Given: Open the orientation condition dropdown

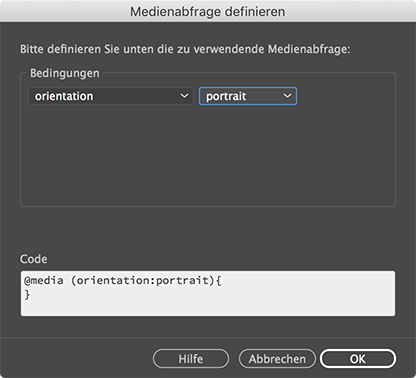Looking at the screenshot, I should pyautogui.click(x=111, y=96).
